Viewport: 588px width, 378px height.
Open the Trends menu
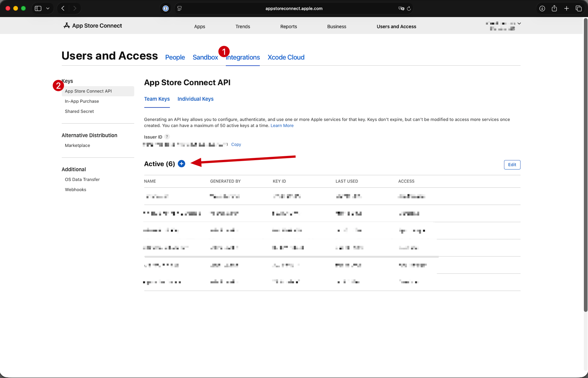coord(243,26)
